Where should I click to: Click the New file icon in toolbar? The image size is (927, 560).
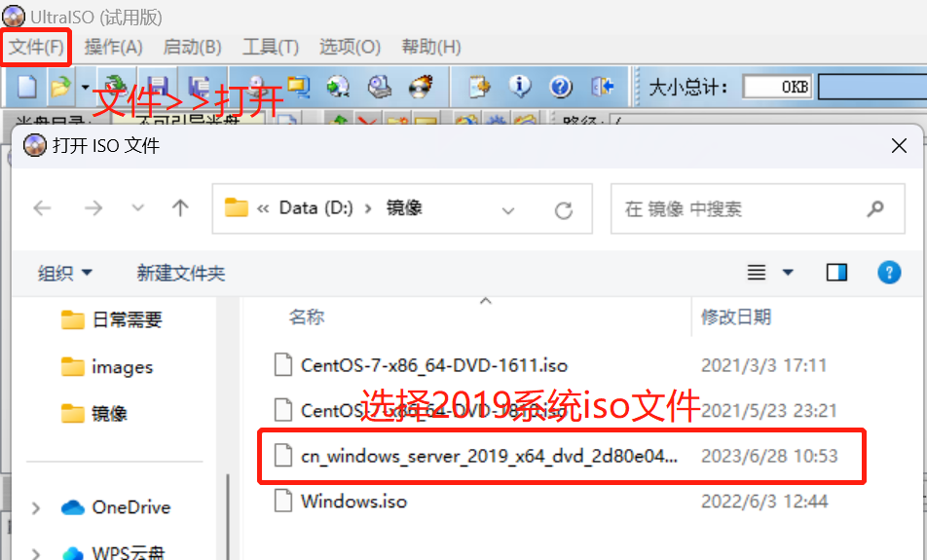click(26, 87)
